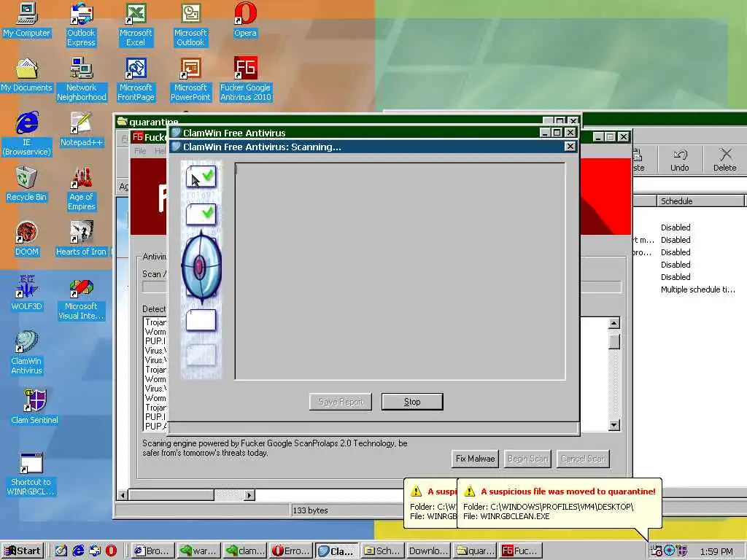Click the Begin Scan button
747x560 pixels.
(527, 459)
